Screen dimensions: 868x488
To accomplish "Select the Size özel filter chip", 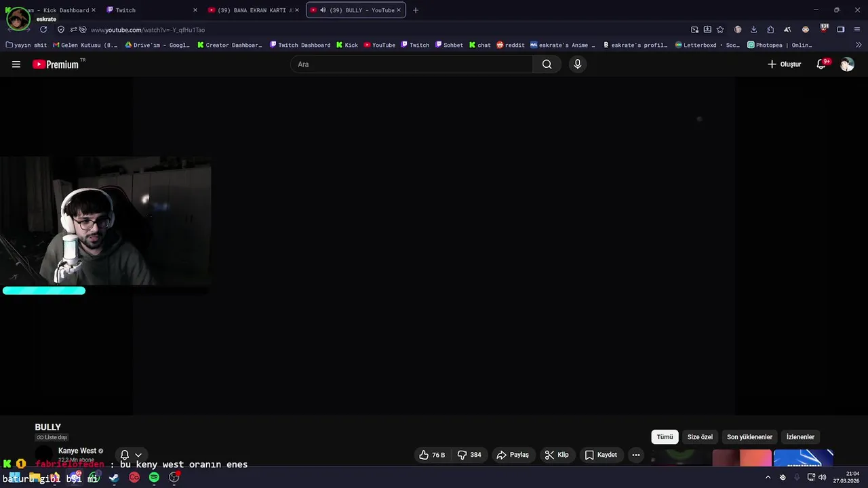I will click(700, 437).
